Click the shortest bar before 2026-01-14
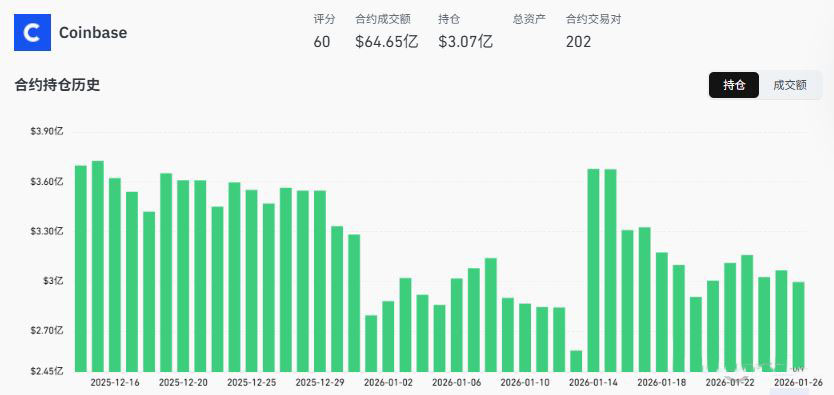 (576, 361)
